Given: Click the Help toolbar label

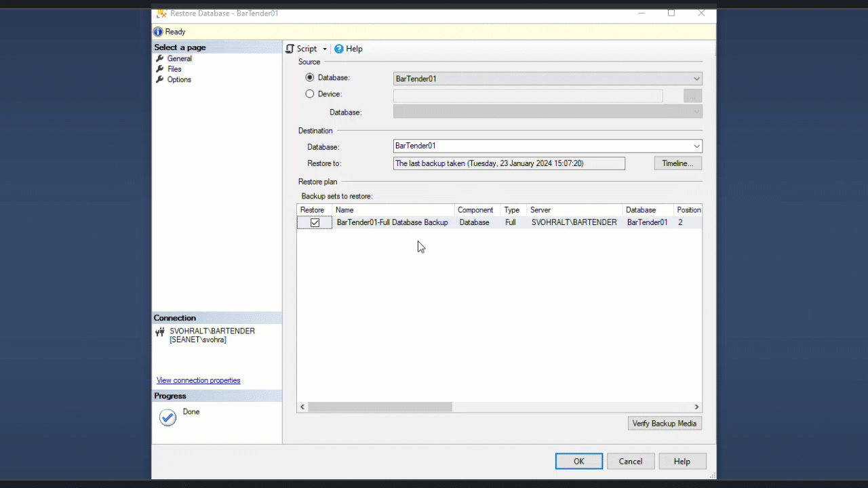Looking at the screenshot, I should 354,49.
